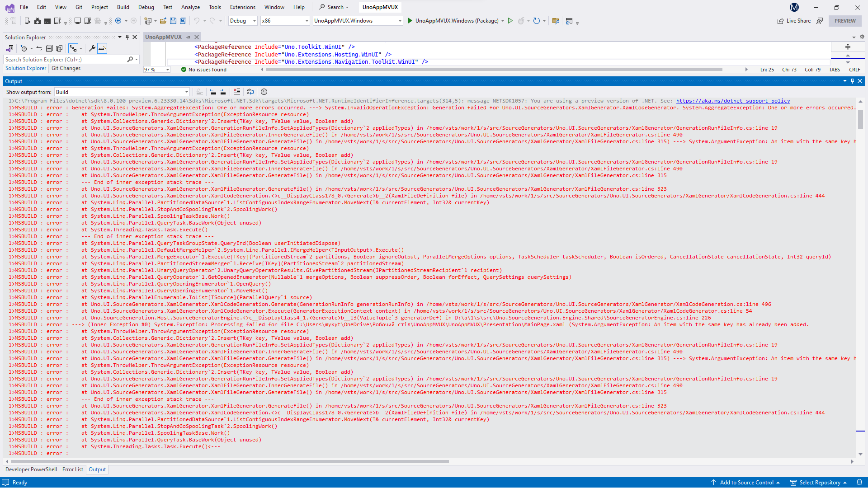The image size is (868, 488).
Task: Switch to the Git Changes tab
Action: coord(66,68)
